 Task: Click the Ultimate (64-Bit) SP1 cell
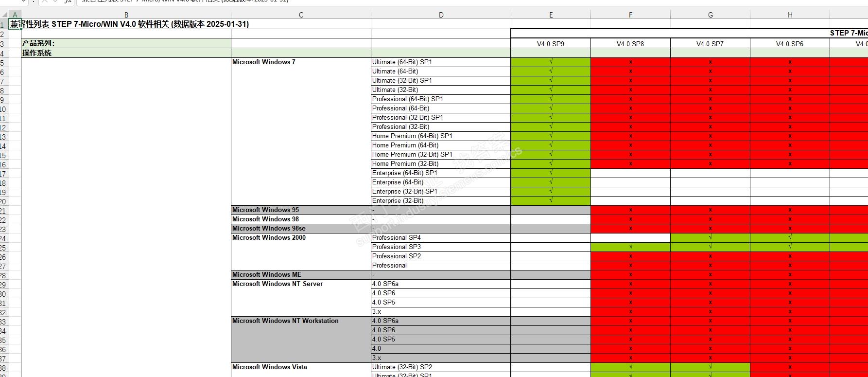coord(441,62)
